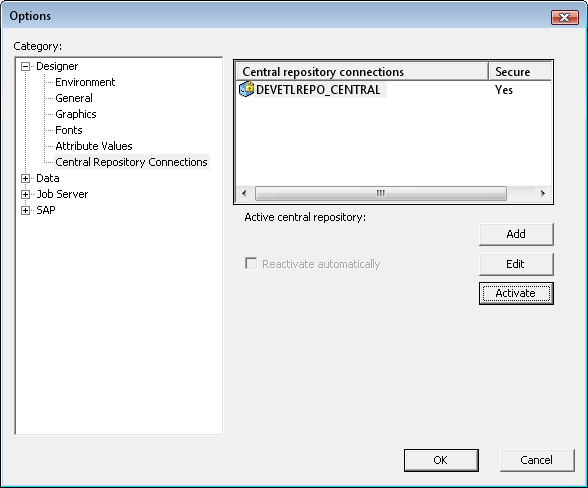The height and width of the screenshot is (488, 588).
Task: Select Environment under Designer
Action: tap(85, 82)
